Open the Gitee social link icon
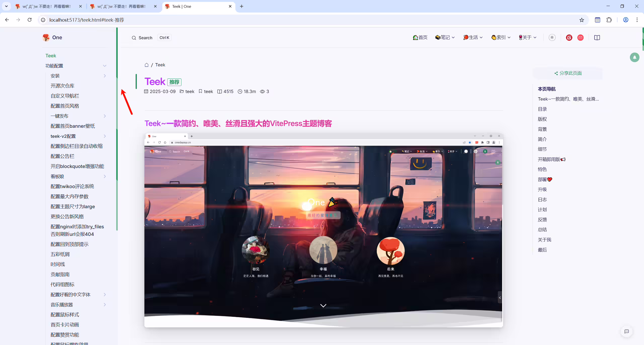 569,37
